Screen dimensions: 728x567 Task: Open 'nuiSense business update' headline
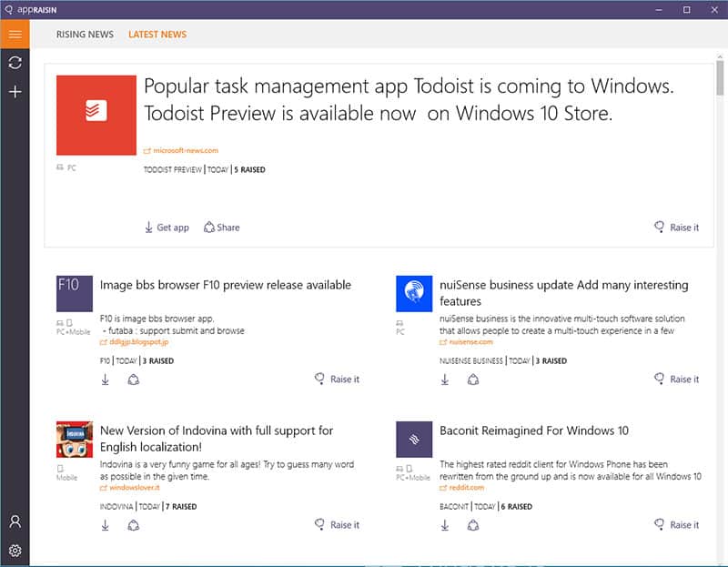point(563,293)
